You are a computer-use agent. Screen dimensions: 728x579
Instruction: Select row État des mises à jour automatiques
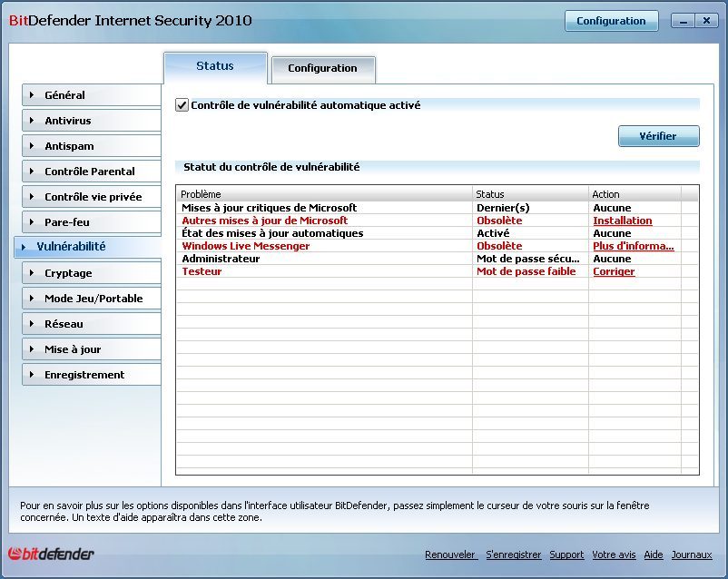(437, 233)
